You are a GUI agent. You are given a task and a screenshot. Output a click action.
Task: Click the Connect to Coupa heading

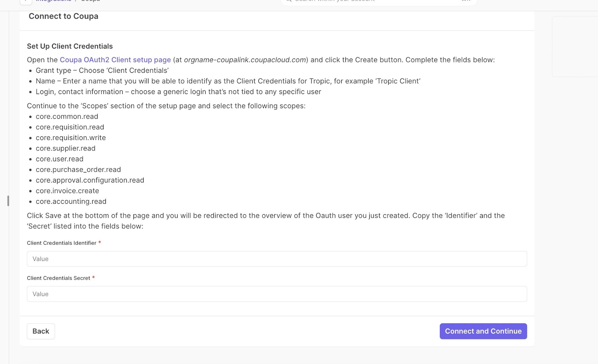click(64, 16)
